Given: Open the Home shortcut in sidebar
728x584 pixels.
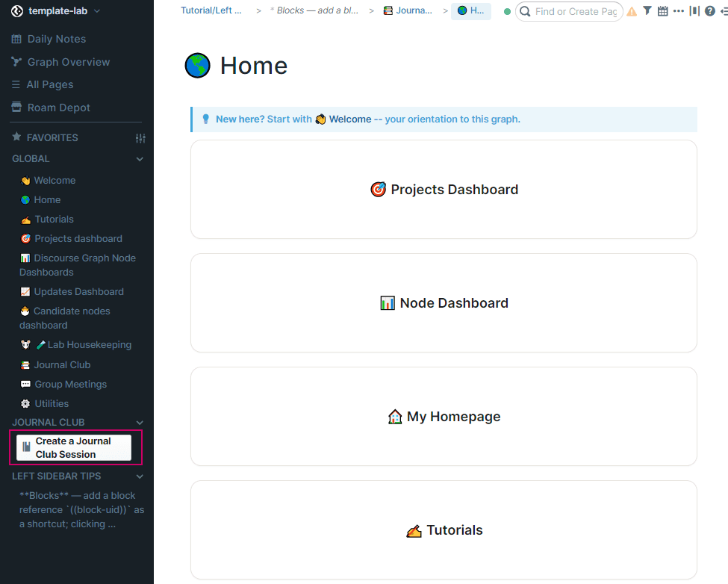Looking at the screenshot, I should tap(40, 199).
